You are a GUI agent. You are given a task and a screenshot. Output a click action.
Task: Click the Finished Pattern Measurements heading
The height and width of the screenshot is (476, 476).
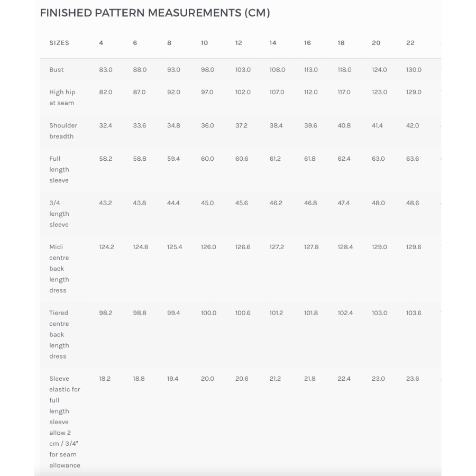coord(155,13)
